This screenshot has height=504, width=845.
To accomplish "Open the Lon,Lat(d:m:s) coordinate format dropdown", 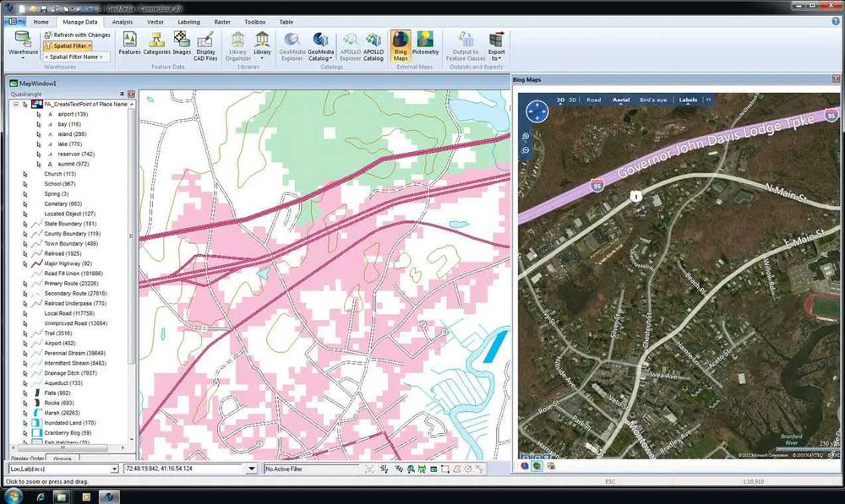I will [x=114, y=469].
